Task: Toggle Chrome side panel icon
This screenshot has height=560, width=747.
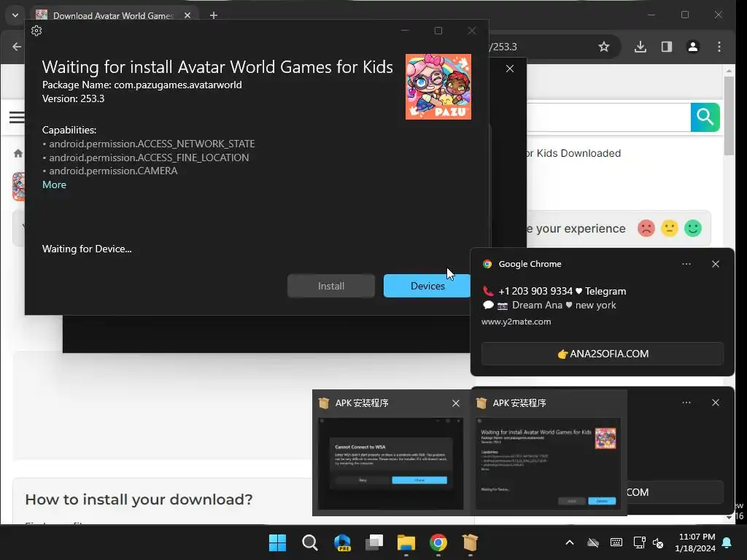Action: pyautogui.click(x=667, y=47)
